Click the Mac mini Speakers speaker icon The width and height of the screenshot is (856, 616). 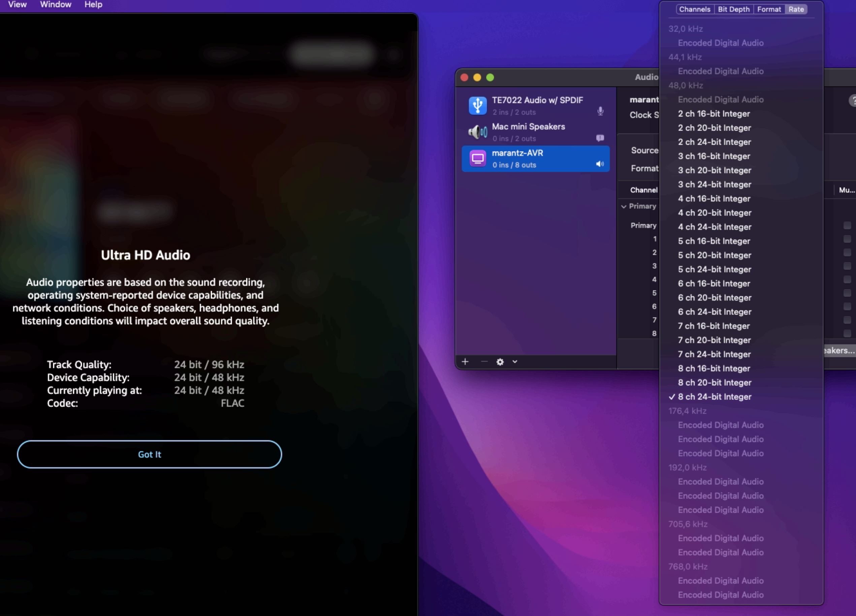coord(477,132)
